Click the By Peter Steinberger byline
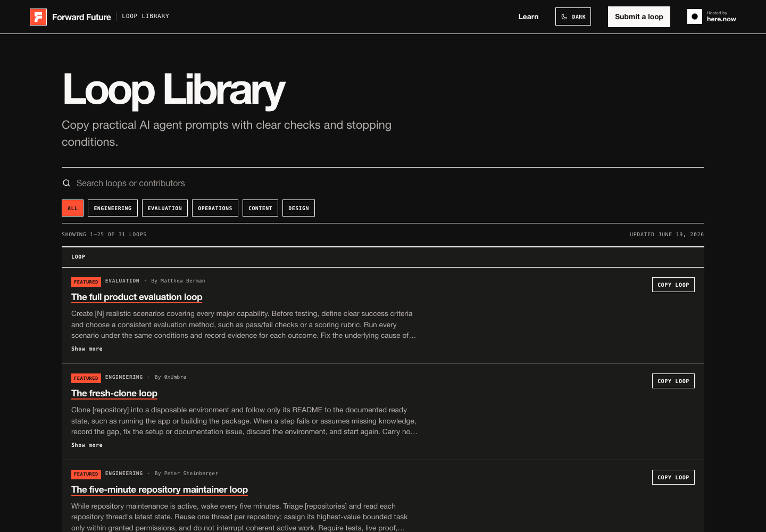The height and width of the screenshot is (532, 766). (186, 473)
